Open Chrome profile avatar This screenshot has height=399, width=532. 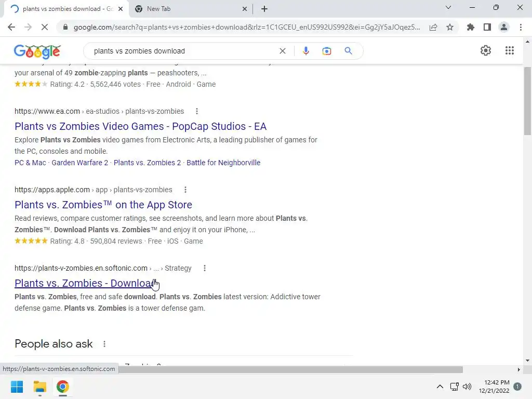click(x=504, y=27)
